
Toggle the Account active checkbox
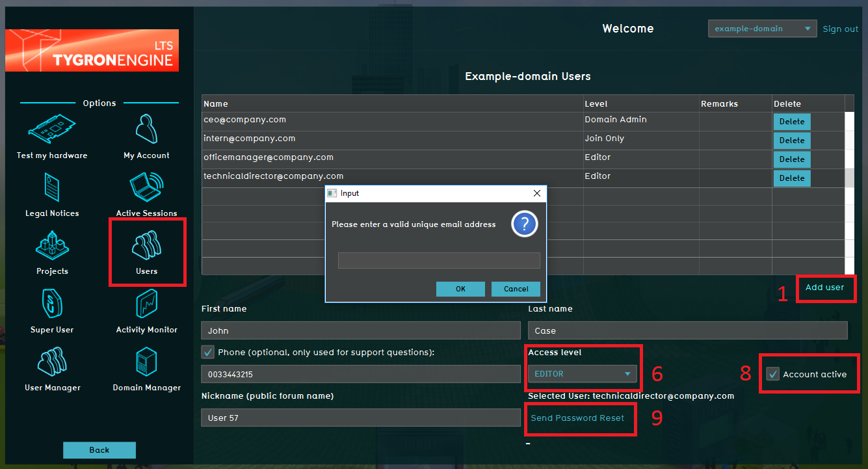pyautogui.click(x=773, y=374)
